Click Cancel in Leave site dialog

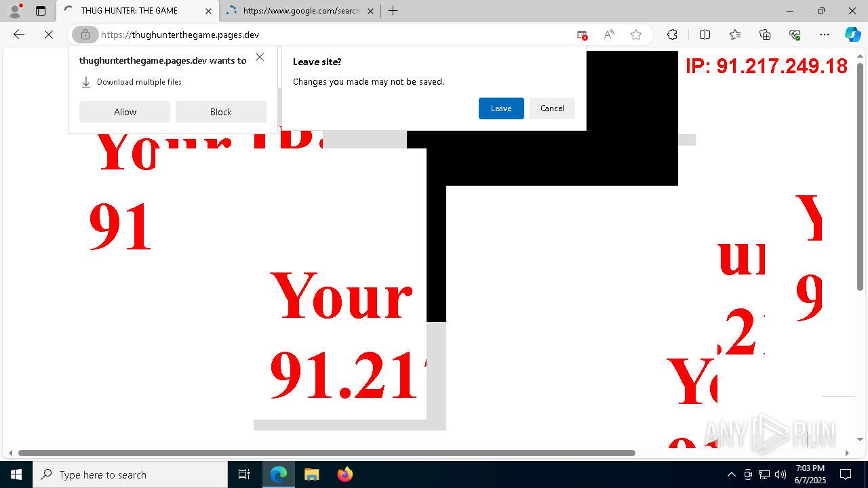[x=552, y=108]
